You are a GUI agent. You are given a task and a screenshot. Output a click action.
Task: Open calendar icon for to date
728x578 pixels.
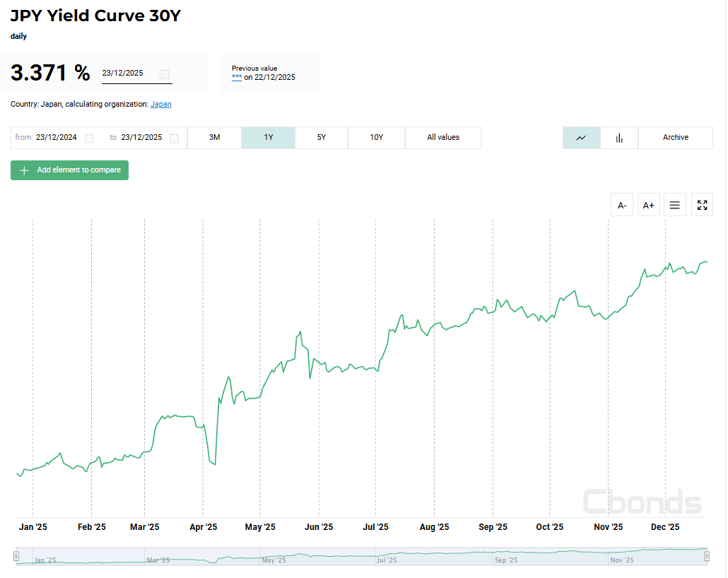(x=174, y=138)
